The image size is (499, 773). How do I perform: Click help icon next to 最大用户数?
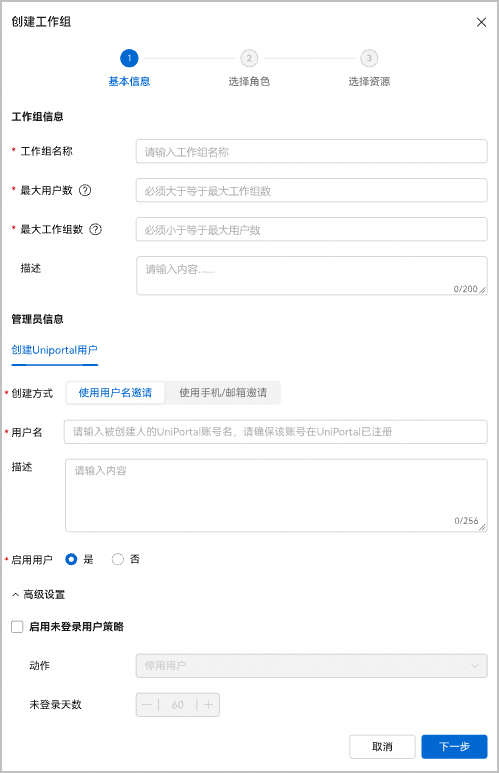[x=85, y=190]
